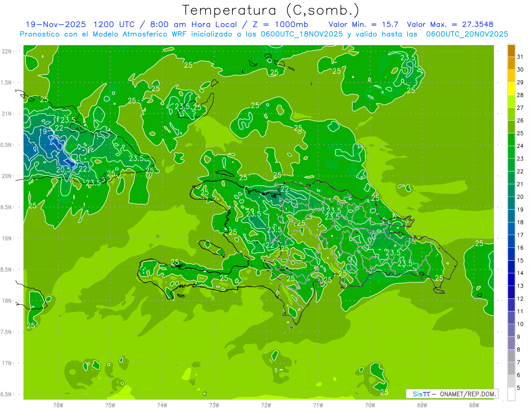Viewport: 532px width, 411px height.
Task: Click the "20.5" contour label
Action: point(64,169)
